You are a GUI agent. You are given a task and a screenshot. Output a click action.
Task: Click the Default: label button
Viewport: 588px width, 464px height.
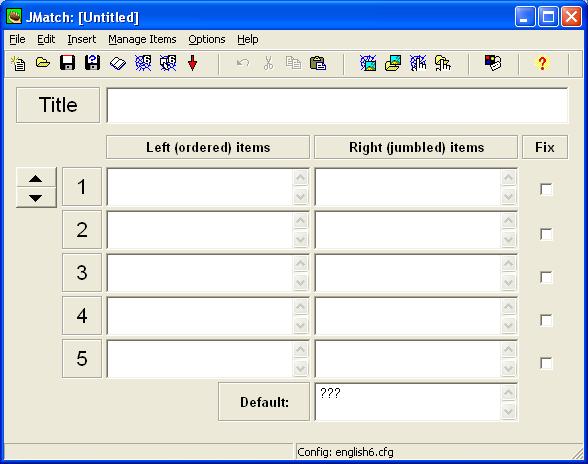264,402
